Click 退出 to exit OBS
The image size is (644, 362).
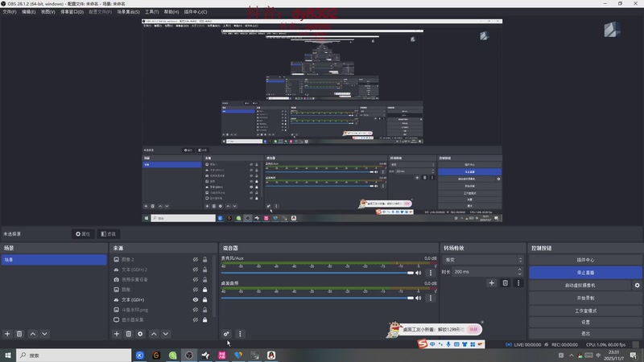585,333
